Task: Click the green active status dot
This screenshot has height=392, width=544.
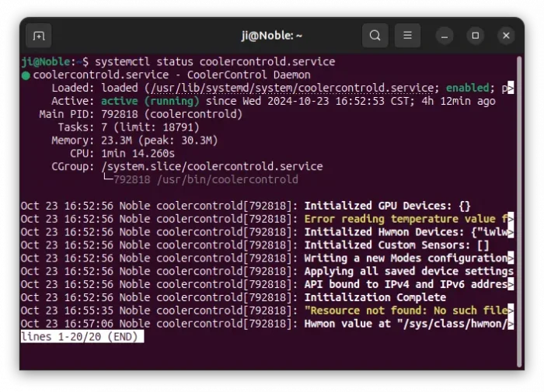Action: coord(26,75)
